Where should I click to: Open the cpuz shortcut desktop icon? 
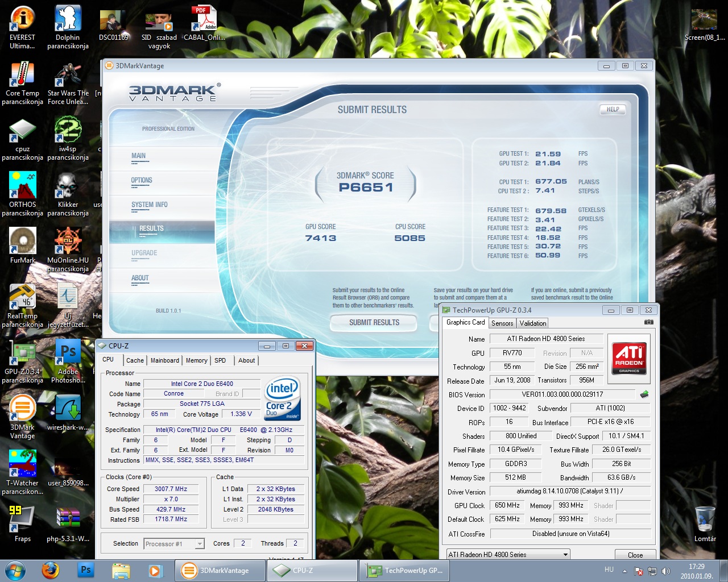tap(22, 139)
